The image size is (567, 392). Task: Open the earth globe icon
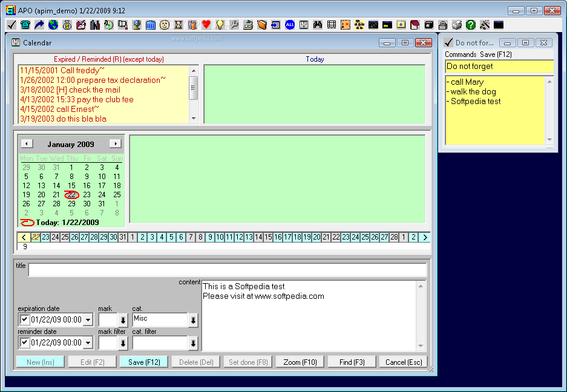pyautogui.click(x=53, y=25)
